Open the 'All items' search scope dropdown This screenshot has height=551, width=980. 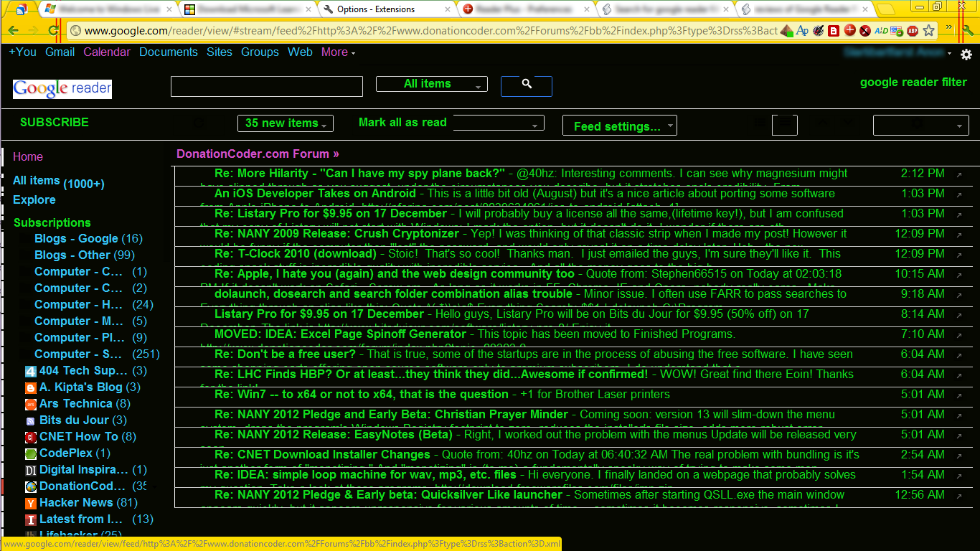(x=432, y=84)
